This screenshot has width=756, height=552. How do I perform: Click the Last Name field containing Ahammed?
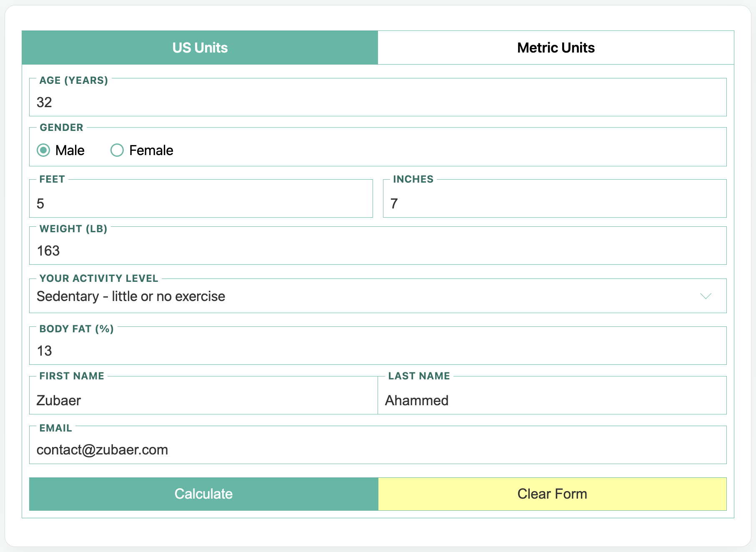pyautogui.click(x=552, y=396)
